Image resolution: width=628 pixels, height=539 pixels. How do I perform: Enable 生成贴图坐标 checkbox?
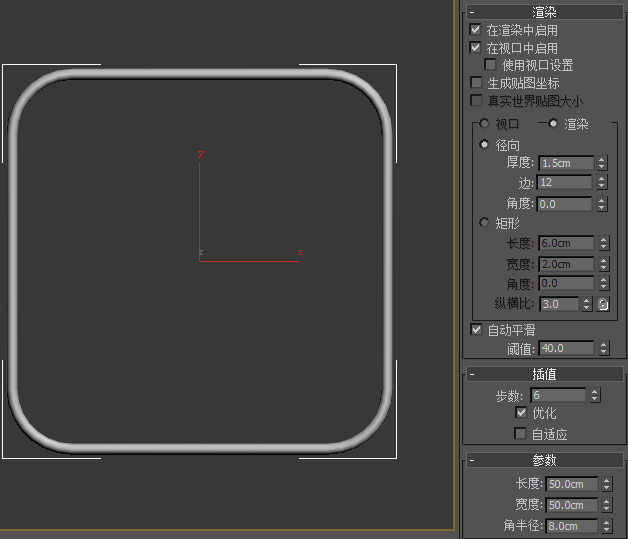click(476, 82)
